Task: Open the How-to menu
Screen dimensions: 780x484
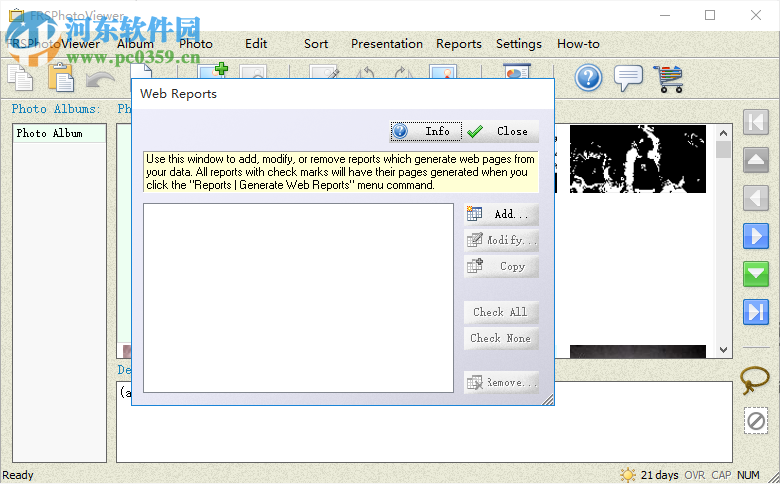Action: coord(578,44)
